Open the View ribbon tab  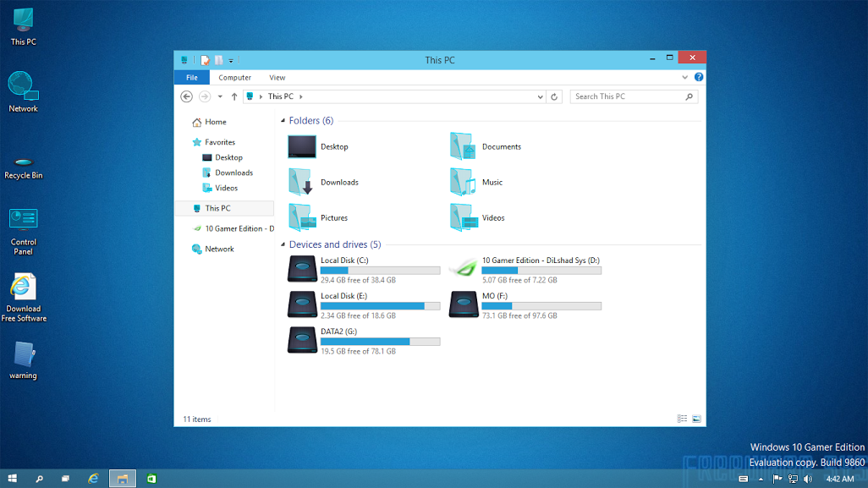point(277,78)
